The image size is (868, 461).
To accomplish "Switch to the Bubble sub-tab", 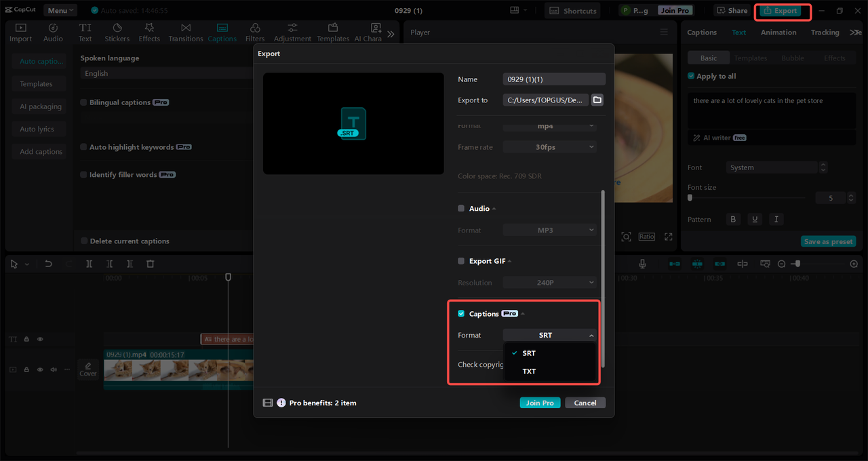I will click(x=793, y=58).
